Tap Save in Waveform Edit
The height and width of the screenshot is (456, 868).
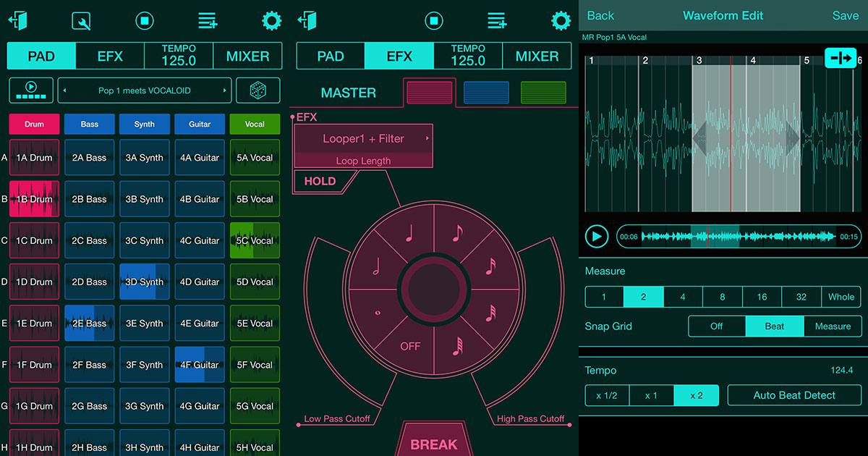point(846,15)
